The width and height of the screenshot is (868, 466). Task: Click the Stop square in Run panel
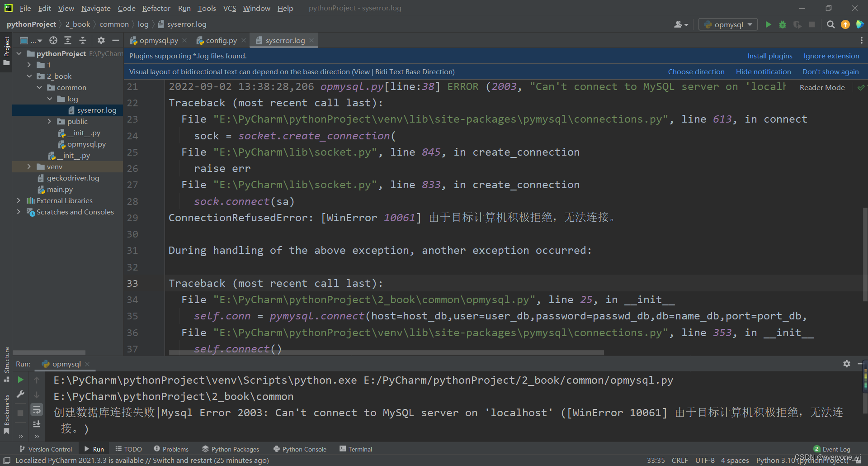(x=20, y=413)
